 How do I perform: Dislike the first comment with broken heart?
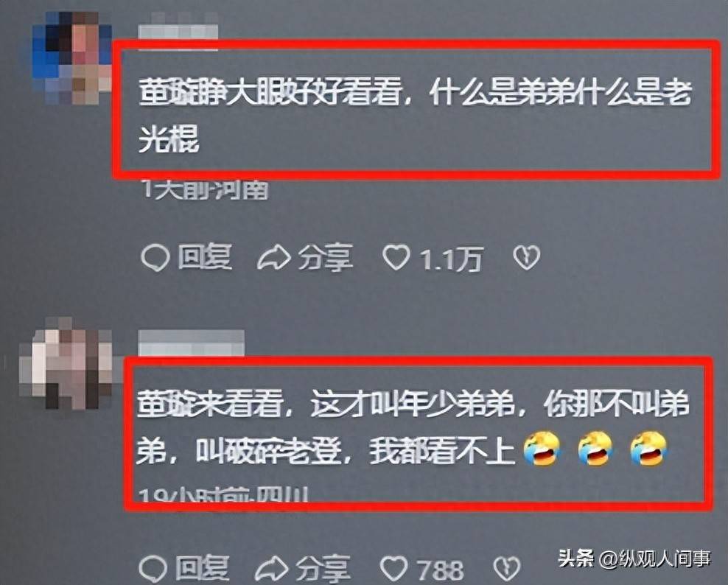tap(527, 258)
